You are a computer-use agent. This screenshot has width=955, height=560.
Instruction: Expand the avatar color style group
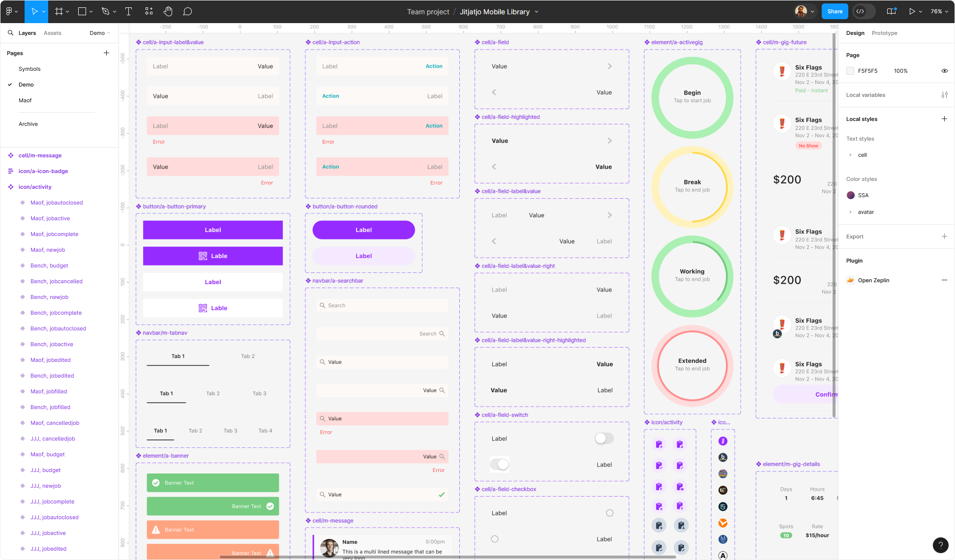click(x=850, y=212)
